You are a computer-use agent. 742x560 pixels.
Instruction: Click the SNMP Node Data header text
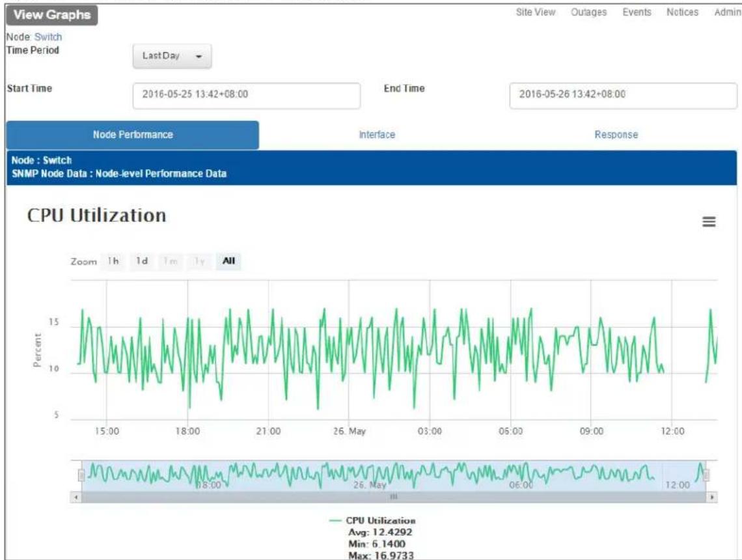(119, 174)
